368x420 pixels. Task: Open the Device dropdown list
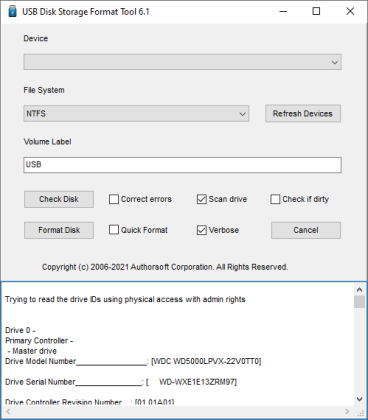[182, 62]
